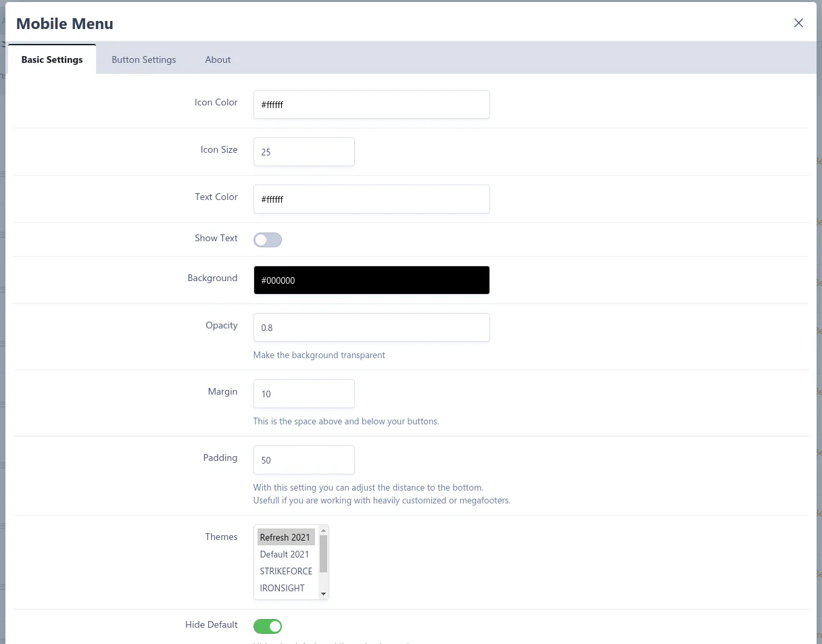Choose Default 2021 theme option

point(285,554)
